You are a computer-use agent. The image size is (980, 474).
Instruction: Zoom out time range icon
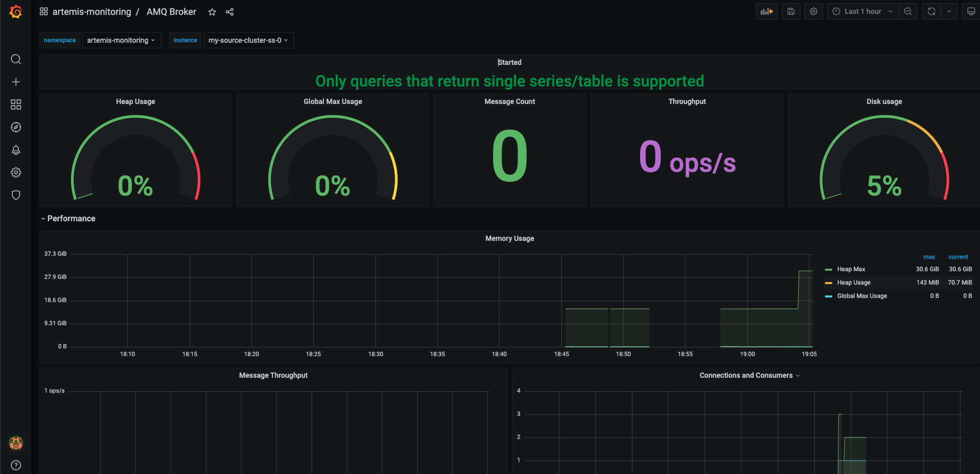click(908, 11)
